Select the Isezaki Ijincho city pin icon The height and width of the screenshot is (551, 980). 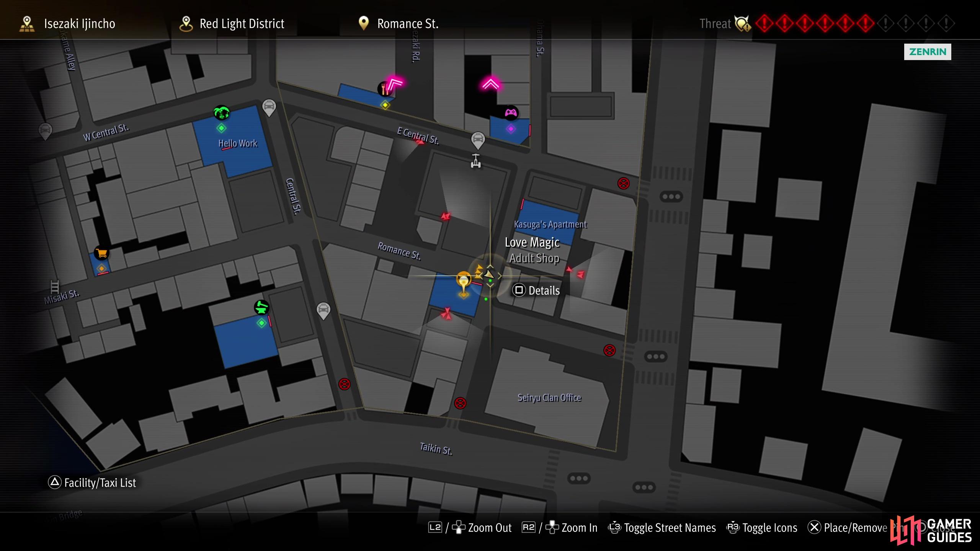coord(27,24)
